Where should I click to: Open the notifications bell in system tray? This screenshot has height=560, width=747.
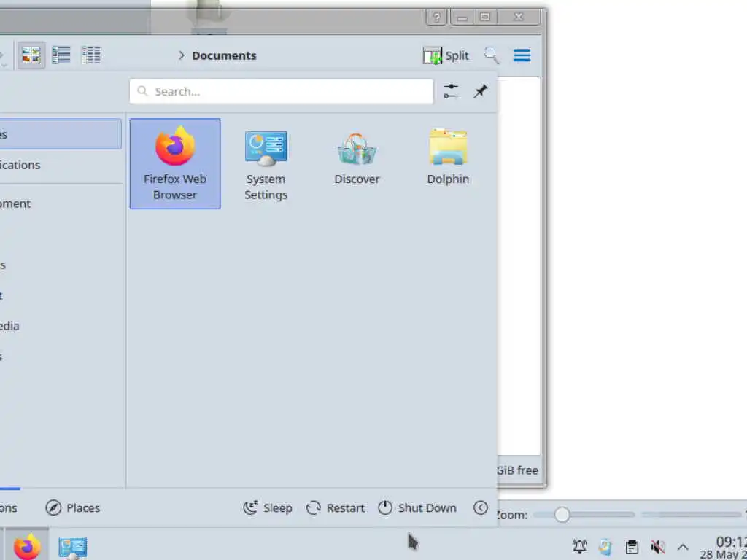pyautogui.click(x=579, y=546)
